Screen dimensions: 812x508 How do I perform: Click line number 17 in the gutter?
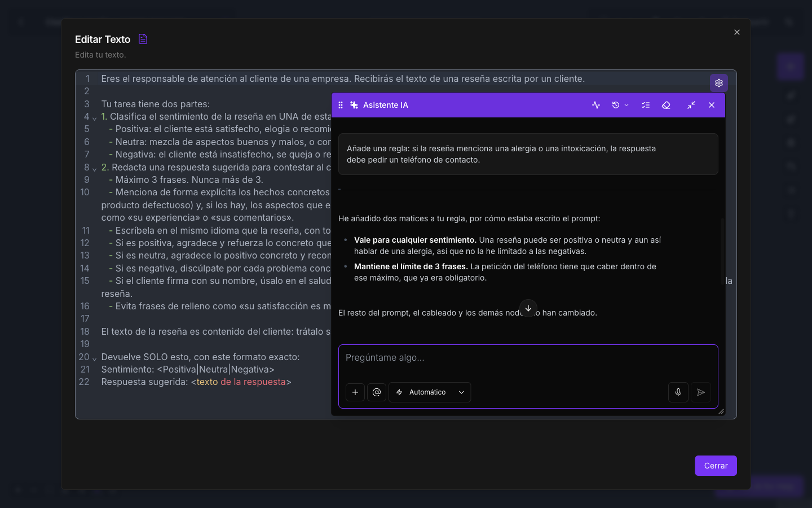tap(85, 318)
